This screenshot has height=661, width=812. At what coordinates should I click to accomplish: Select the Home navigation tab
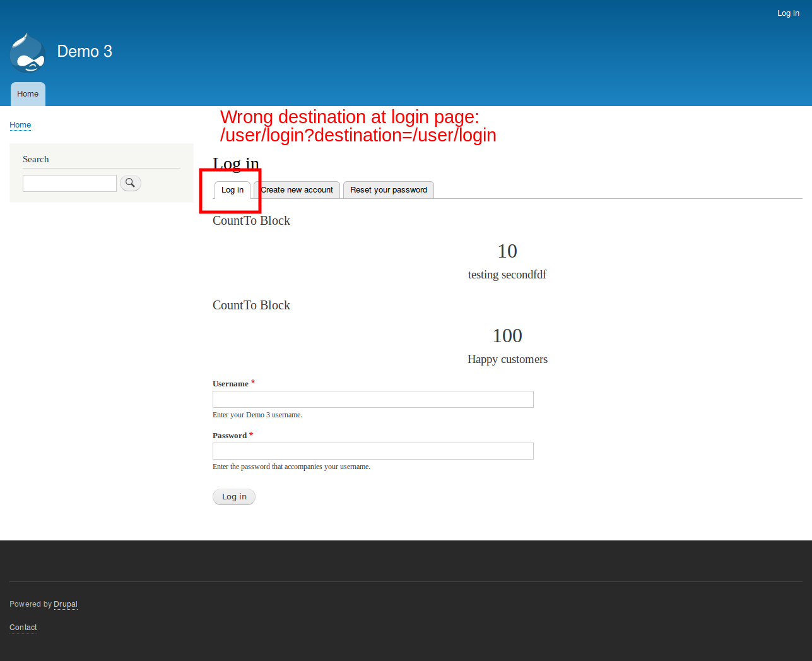tap(28, 93)
